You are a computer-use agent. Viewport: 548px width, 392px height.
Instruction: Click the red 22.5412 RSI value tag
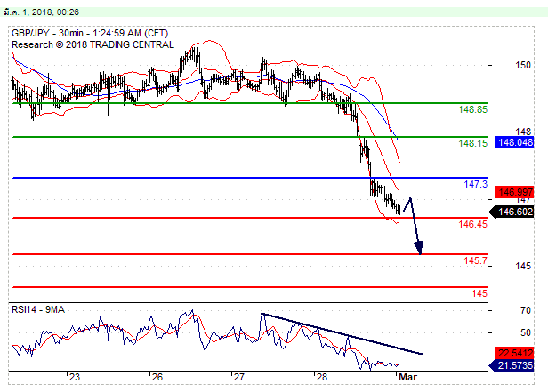click(x=515, y=351)
